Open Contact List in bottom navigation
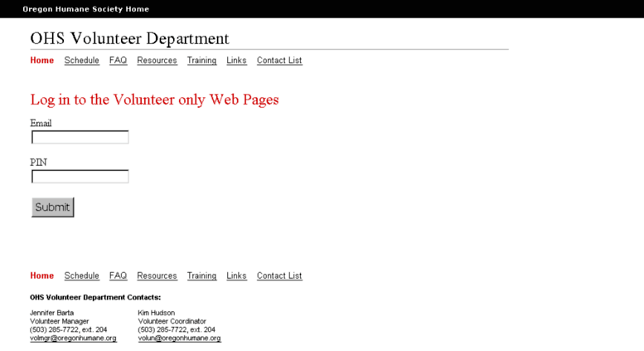Image resolution: width=644 pixels, height=351 pixels. [x=279, y=275]
